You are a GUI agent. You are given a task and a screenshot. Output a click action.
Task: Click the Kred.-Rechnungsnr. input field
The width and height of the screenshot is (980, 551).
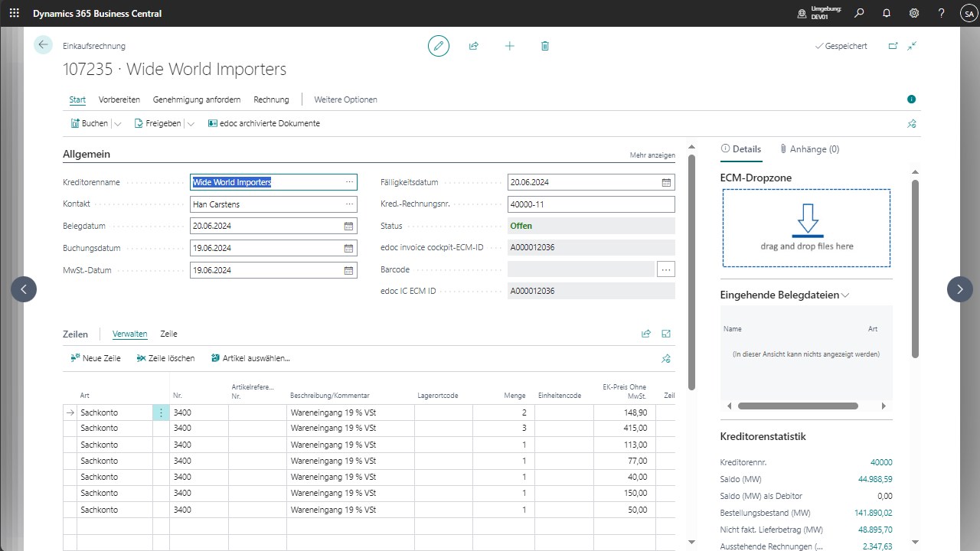coord(591,204)
